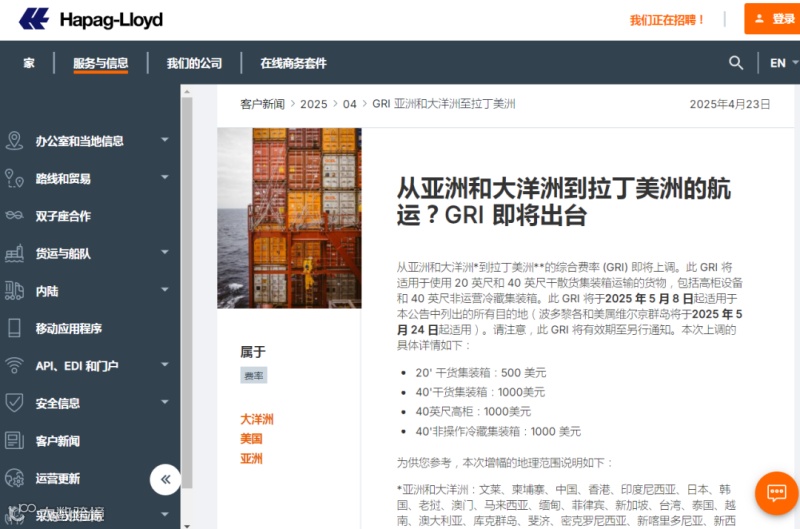
Task: Click the 2025 breadcrumb link
Action: point(314,104)
